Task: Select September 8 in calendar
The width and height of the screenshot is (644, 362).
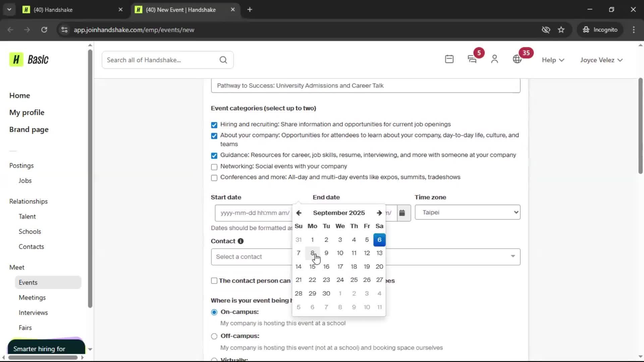Action: click(x=312, y=253)
